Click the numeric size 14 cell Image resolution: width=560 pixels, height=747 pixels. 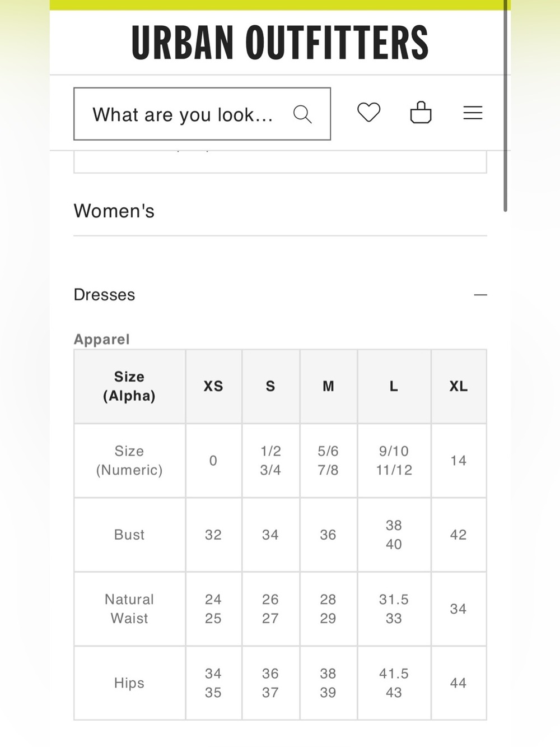tap(459, 461)
